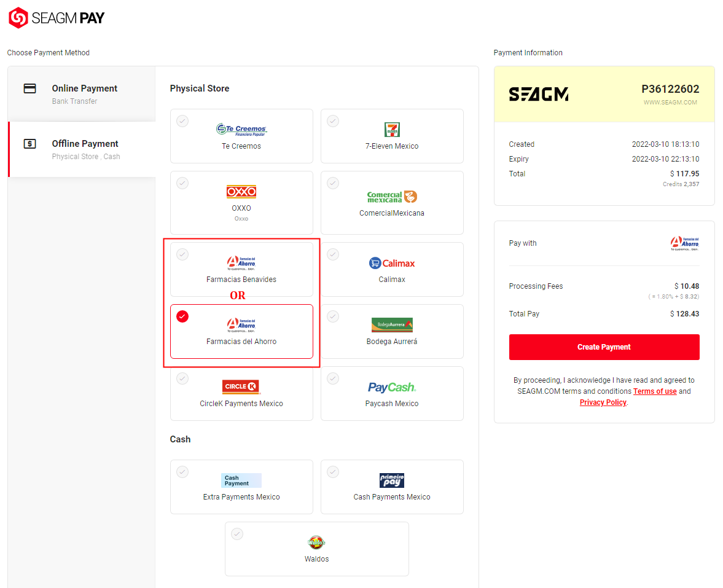The width and height of the screenshot is (723, 588).
Task: Click the Bodega Aurrerá logo
Action: click(x=392, y=325)
